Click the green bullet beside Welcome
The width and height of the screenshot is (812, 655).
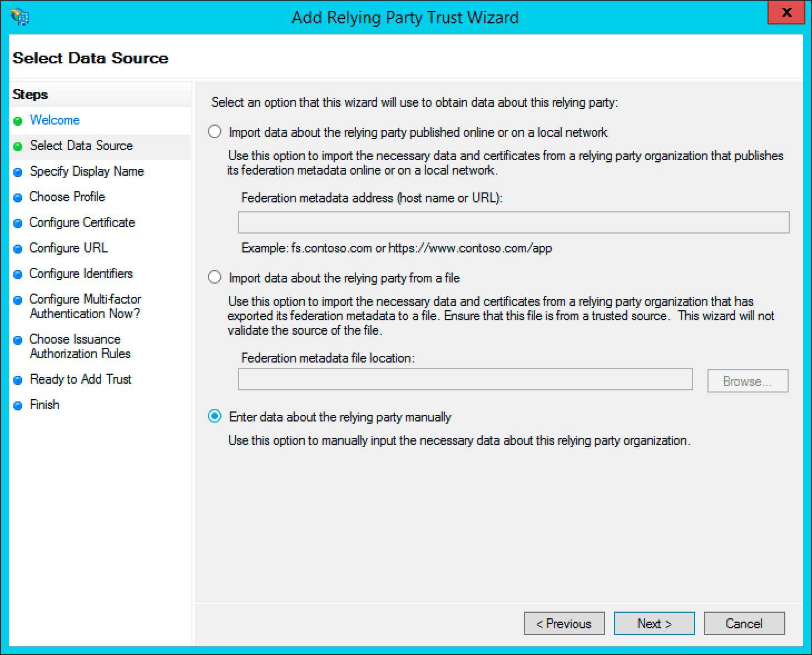tap(18, 121)
